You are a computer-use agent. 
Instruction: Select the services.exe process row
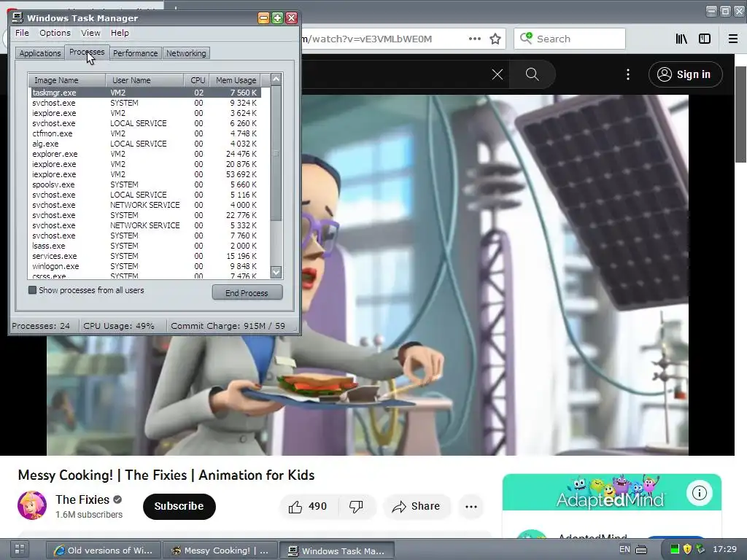pyautogui.click(x=146, y=256)
